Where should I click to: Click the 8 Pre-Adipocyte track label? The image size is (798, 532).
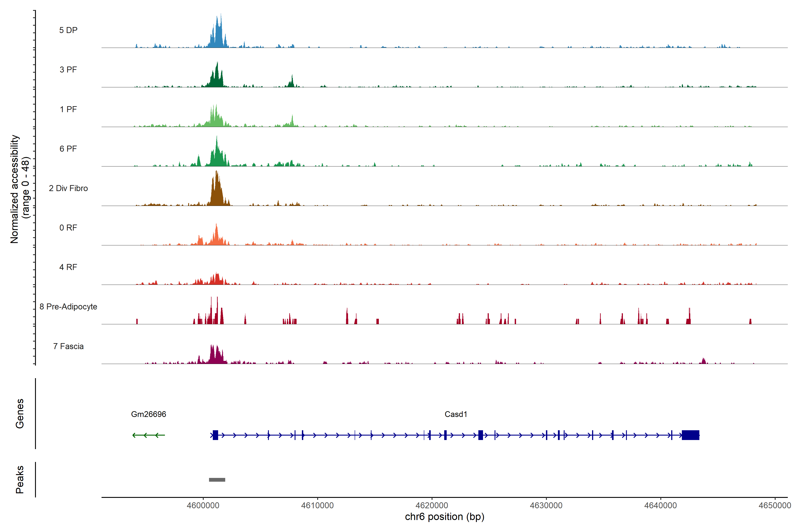tap(68, 307)
